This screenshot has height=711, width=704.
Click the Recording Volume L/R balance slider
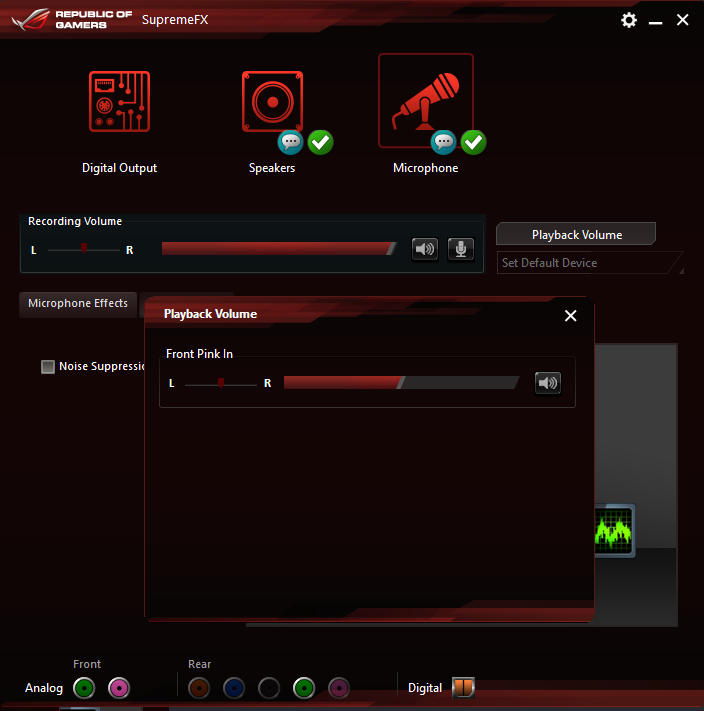tap(84, 249)
